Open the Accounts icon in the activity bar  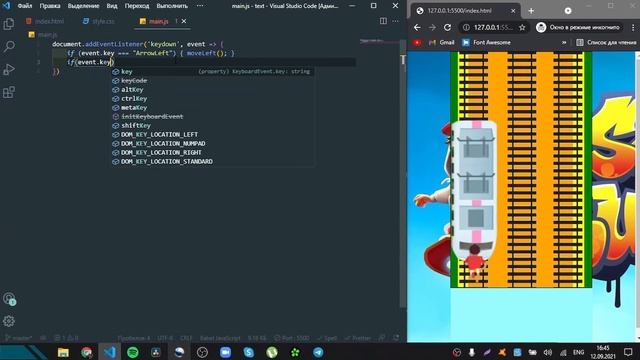(x=9, y=298)
